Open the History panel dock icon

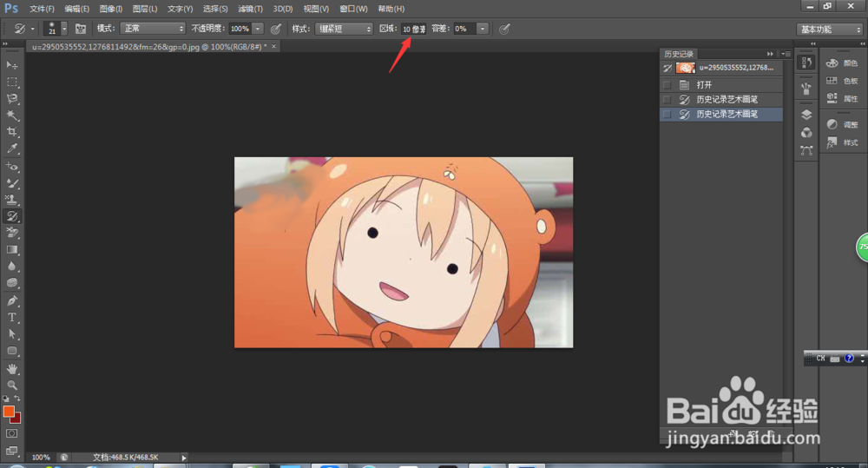pyautogui.click(x=806, y=63)
